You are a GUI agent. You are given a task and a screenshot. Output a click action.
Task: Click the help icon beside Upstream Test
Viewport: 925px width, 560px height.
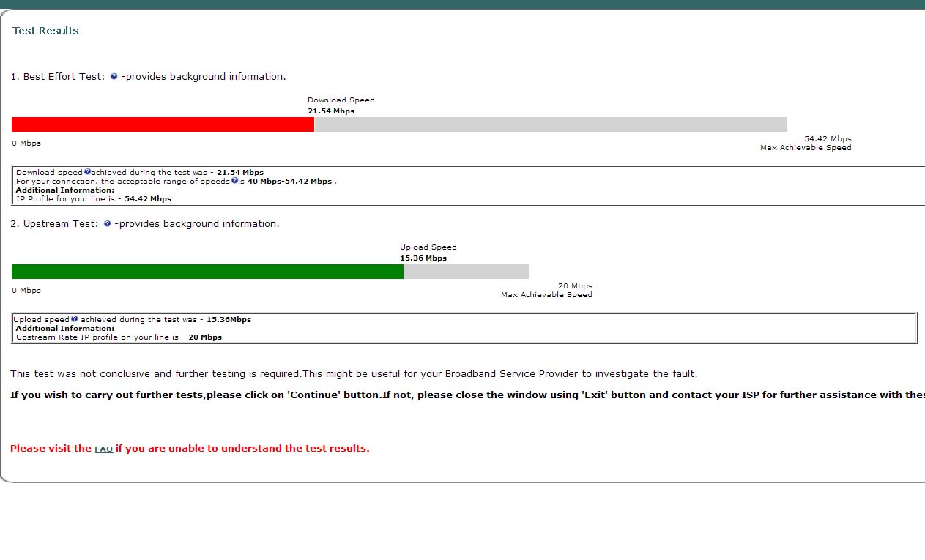point(107,224)
